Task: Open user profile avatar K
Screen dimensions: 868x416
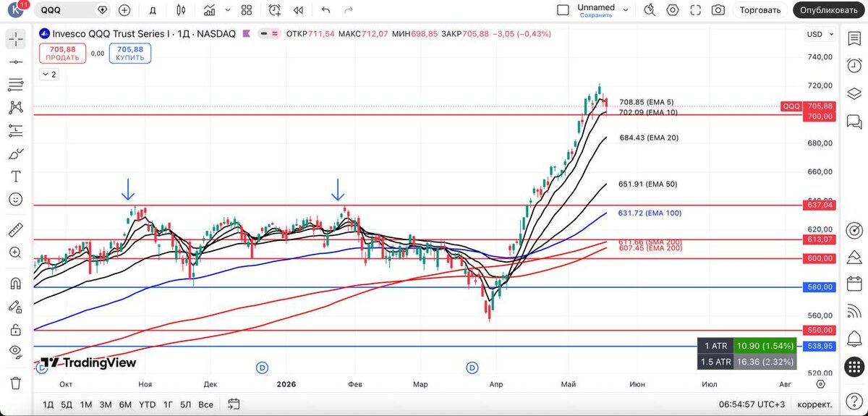Action: click(x=17, y=10)
